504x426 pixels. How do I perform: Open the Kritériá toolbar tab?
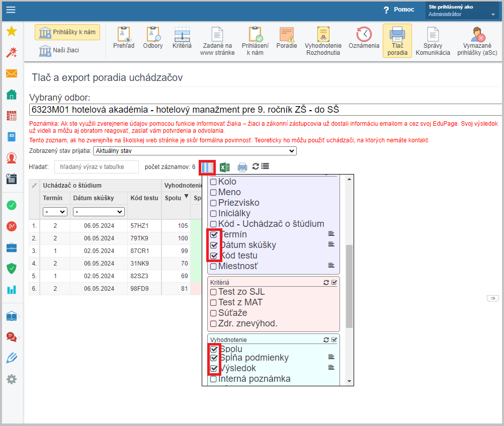pos(182,38)
